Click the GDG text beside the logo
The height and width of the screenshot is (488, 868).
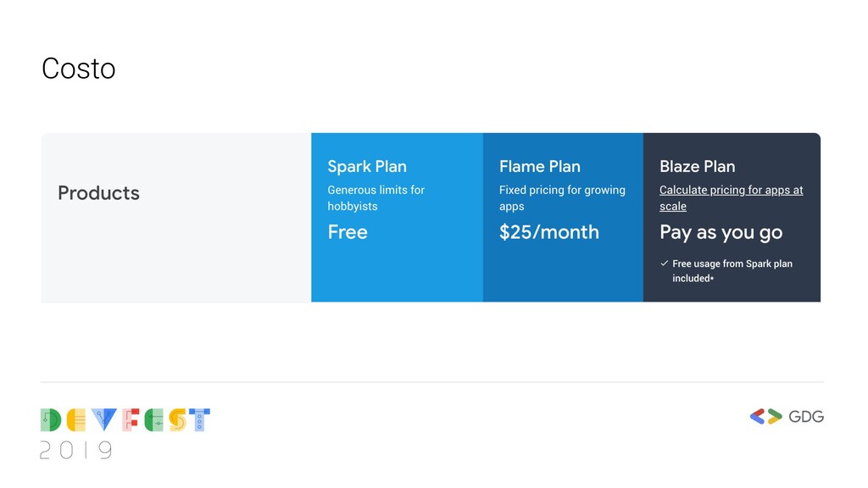806,416
